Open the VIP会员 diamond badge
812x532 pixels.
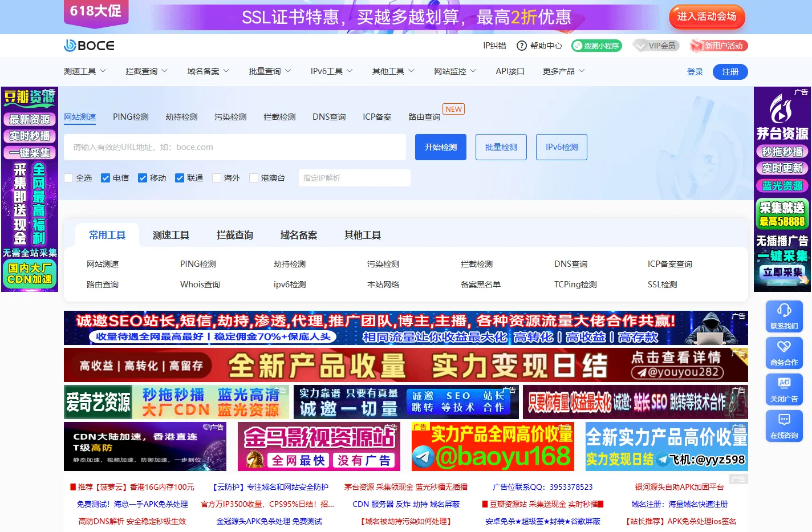click(x=656, y=46)
